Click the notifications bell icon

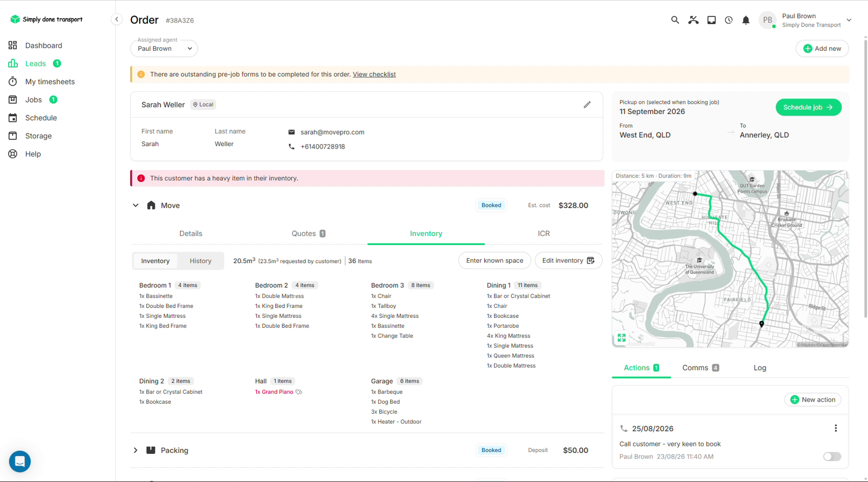click(746, 20)
